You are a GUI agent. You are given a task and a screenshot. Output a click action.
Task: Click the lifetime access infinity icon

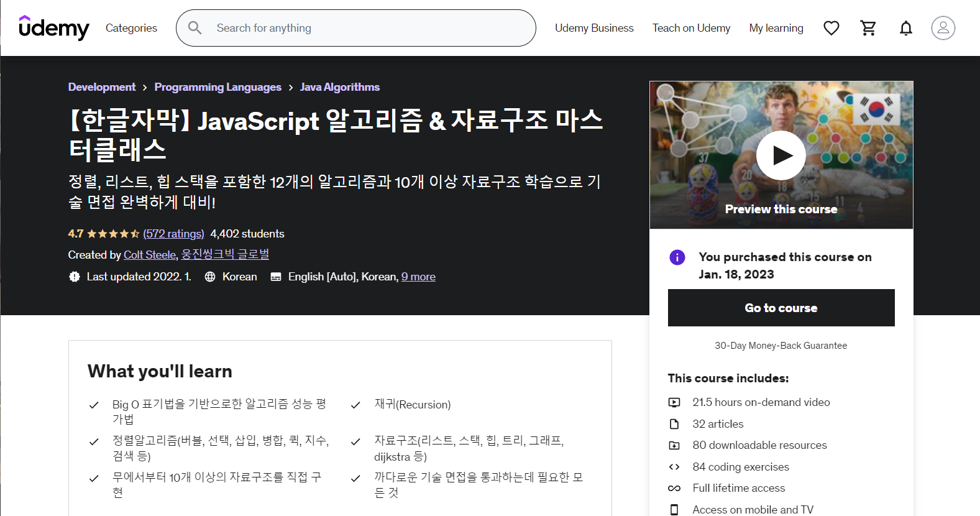click(x=674, y=488)
